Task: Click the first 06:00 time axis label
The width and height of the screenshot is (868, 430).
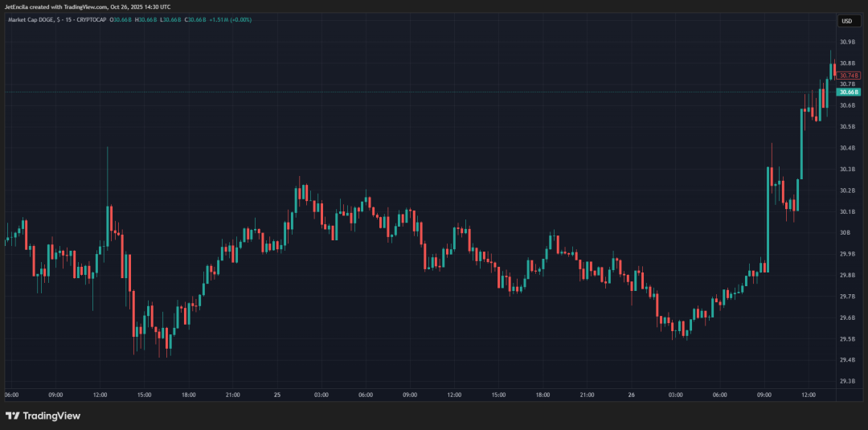Action: (x=12, y=395)
